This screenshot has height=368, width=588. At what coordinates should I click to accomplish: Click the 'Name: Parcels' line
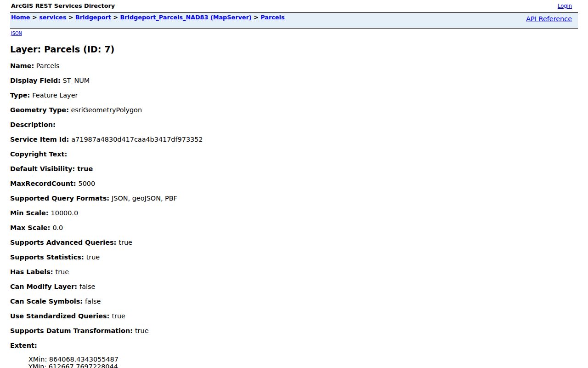point(35,66)
